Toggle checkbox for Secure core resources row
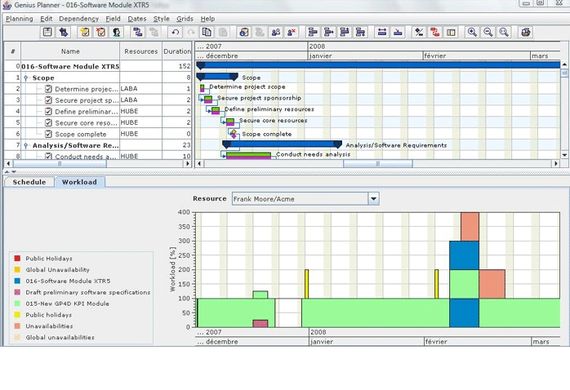This screenshot has height=390, width=570. (x=48, y=122)
